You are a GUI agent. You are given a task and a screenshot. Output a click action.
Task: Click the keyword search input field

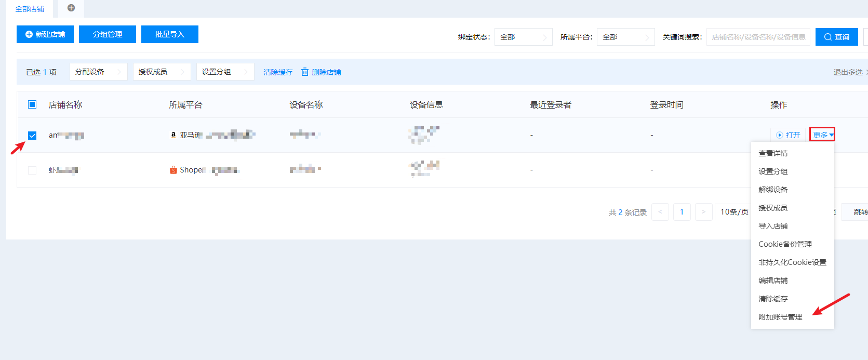tap(758, 37)
